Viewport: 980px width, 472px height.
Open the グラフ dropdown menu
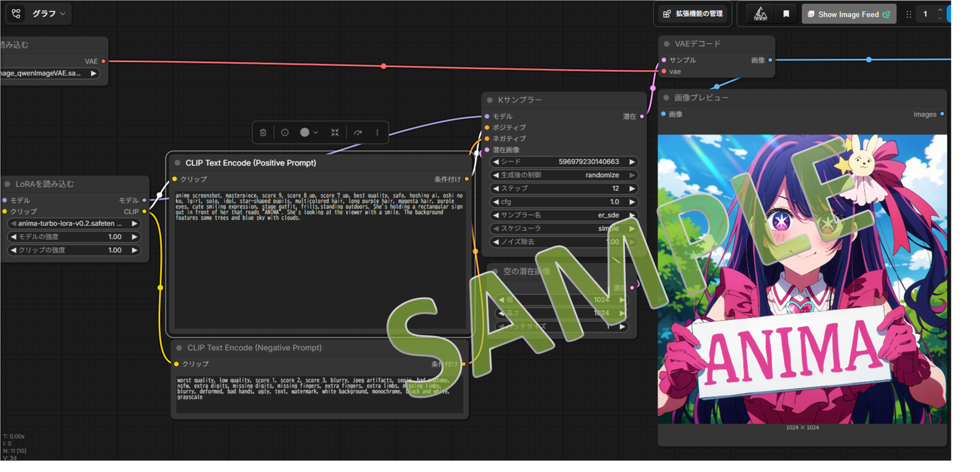[49, 14]
